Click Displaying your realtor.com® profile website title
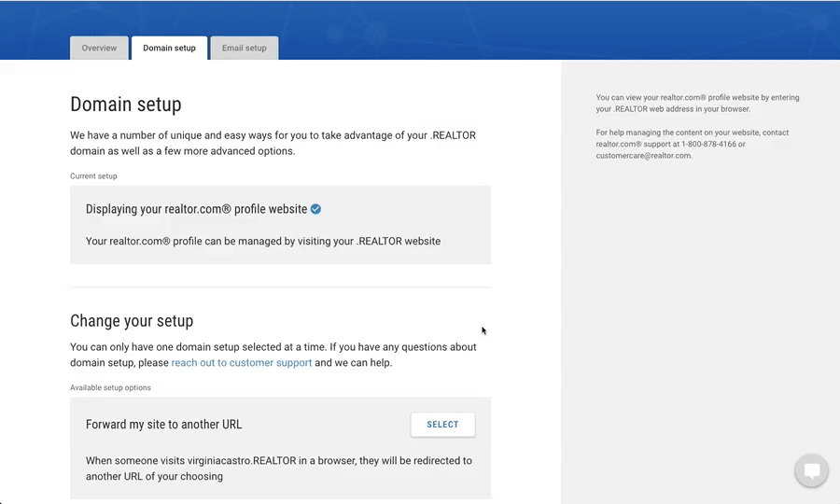 point(197,209)
